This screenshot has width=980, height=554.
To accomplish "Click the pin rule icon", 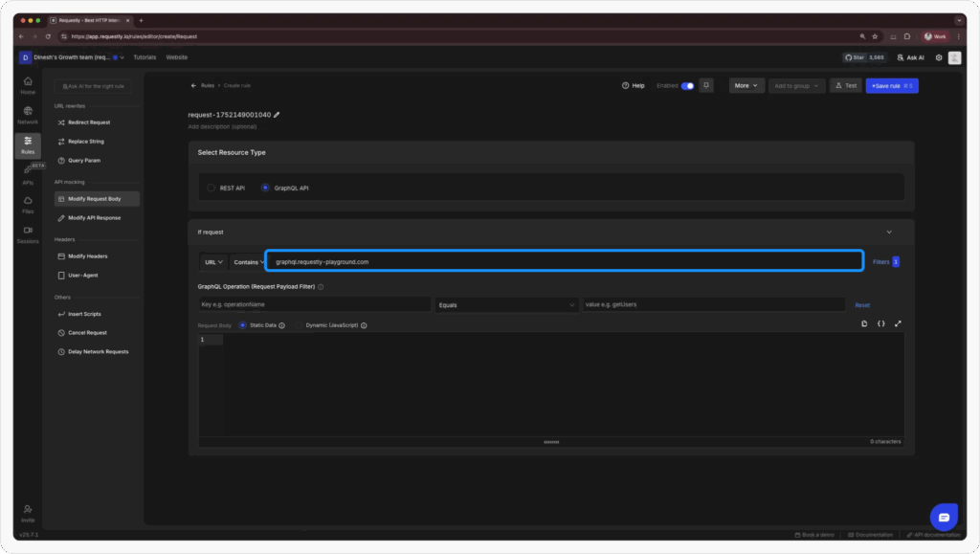I will tap(706, 85).
